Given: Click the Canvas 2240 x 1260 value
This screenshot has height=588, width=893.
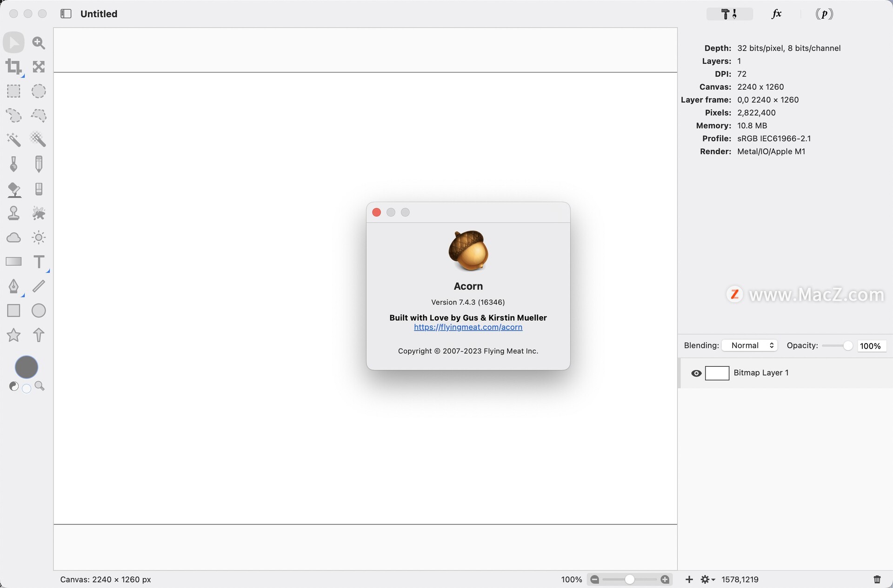Looking at the screenshot, I should [x=760, y=87].
